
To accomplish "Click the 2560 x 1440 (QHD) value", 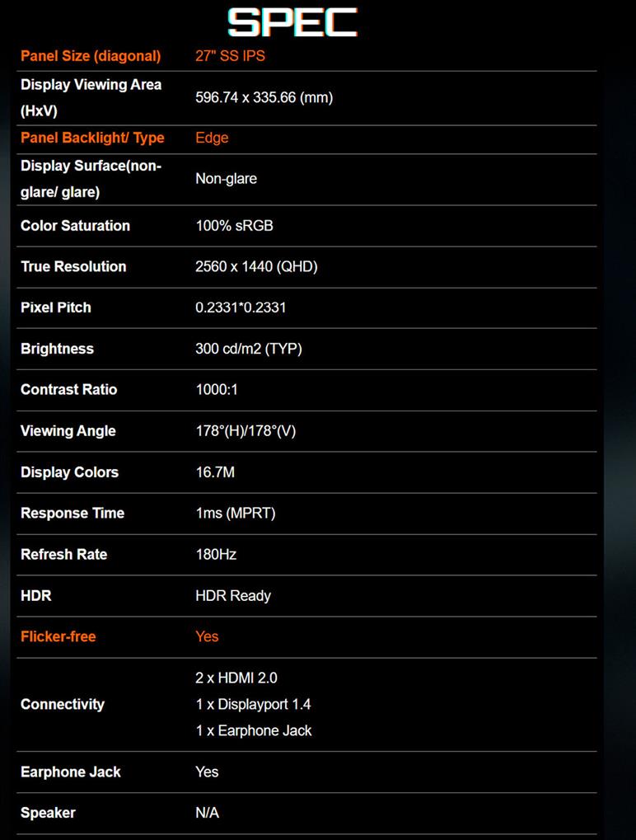I will (256, 266).
